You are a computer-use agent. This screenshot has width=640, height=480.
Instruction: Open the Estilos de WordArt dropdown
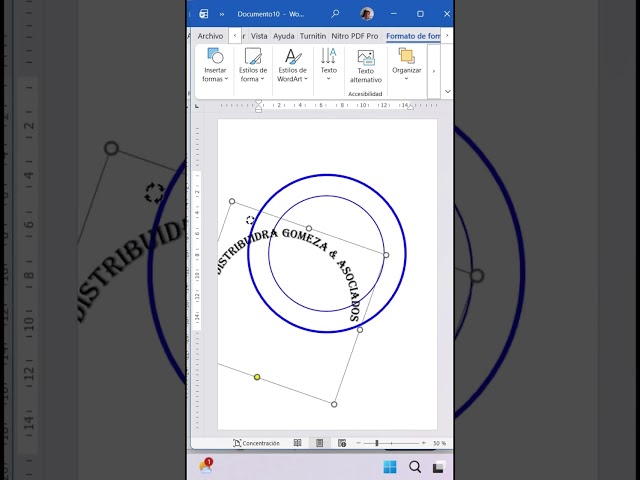pos(292,66)
